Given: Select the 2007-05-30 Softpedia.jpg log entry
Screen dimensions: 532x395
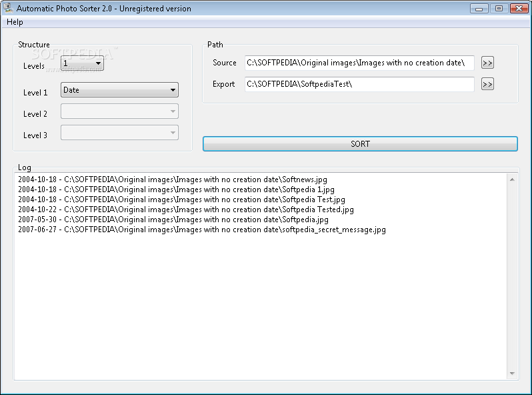Looking at the screenshot, I should (173, 220).
